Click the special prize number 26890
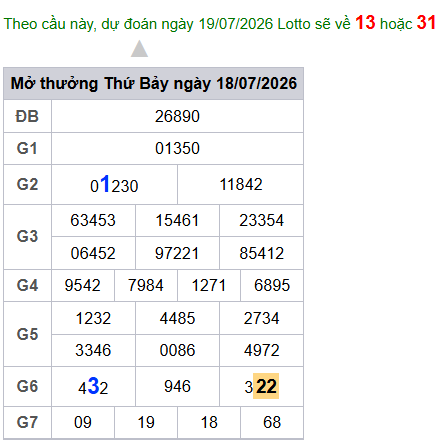 point(177,116)
